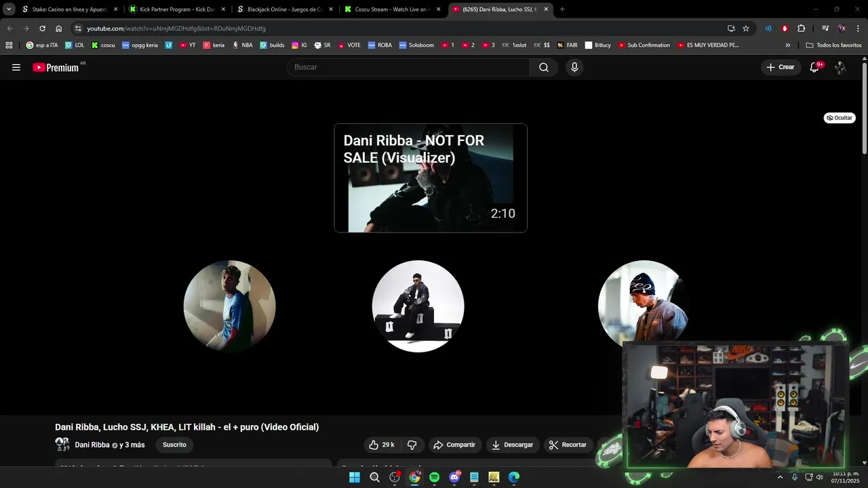Open the YouTube notifications bell

tap(815, 67)
